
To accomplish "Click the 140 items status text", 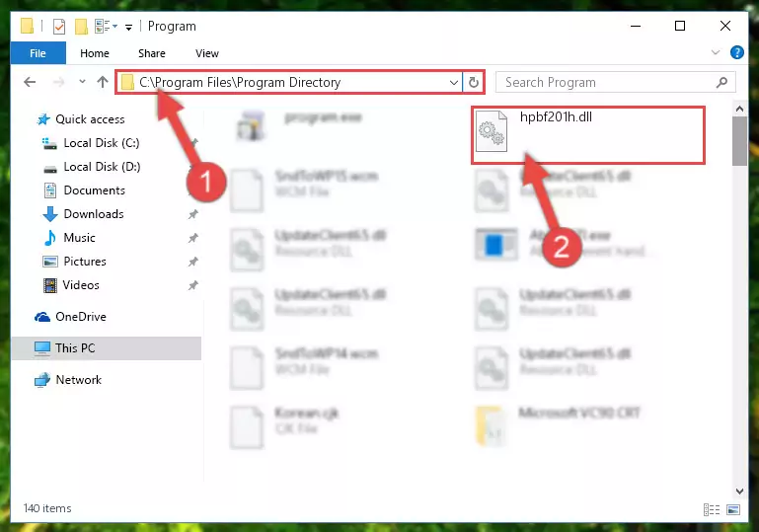I will (47, 508).
